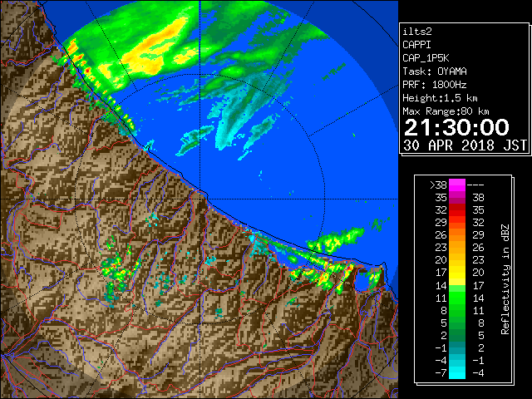Click the cyan -7 dBZ legend swatch
The width and height of the screenshot is (532, 399).
pyautogui.click(x=457, y=372)
